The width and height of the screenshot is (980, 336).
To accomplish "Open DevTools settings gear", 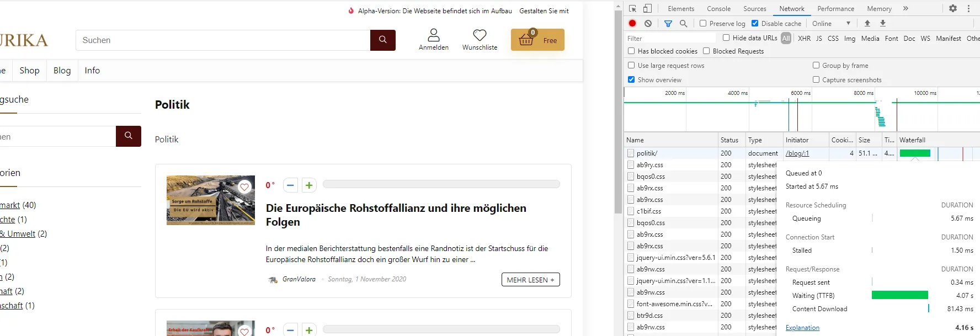I will pyautogui.click(x=953, y=8).
